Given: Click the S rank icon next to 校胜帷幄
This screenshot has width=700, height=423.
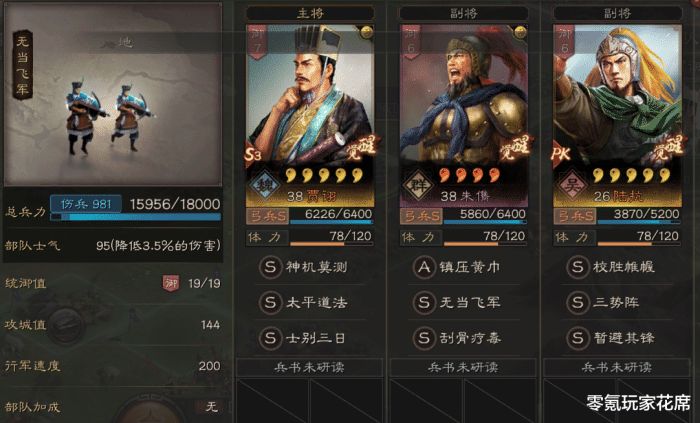Looking at the screenshot, I should pos(577,267).
